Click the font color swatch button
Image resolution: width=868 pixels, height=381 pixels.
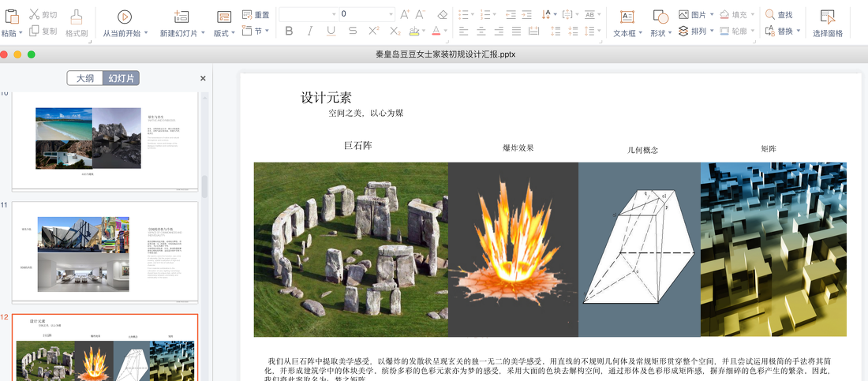pyautogui.click(x=436, y=31)
